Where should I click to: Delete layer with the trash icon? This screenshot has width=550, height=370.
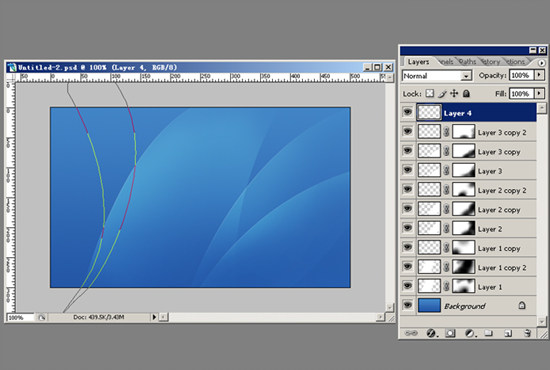coord(527,333)
